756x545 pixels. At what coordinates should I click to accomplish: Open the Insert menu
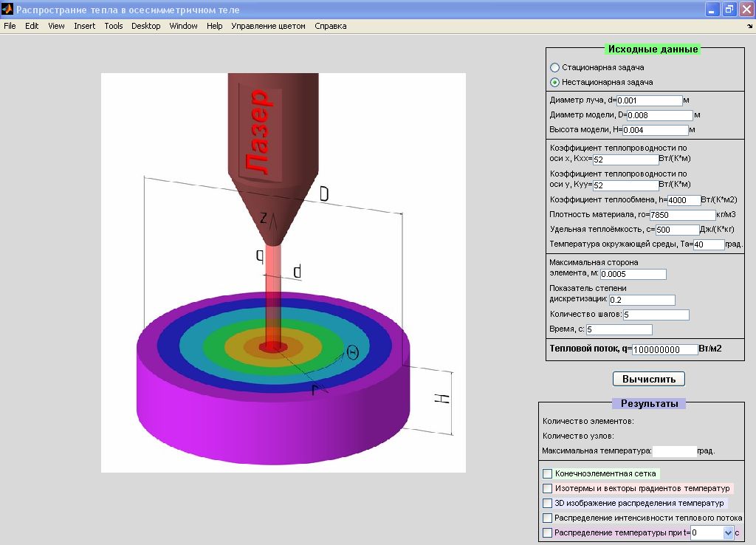84,26
